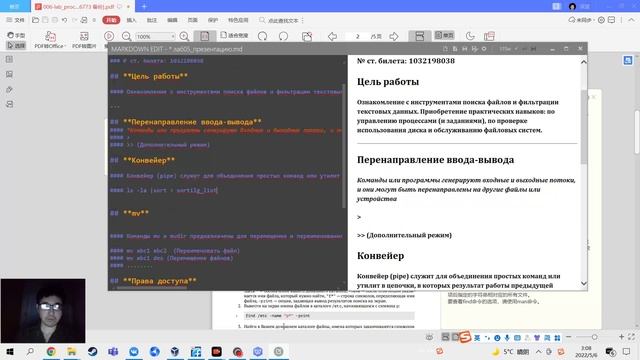Screen dimensions: 640x360
Task: Click the zoom out magnifier icon
Action: (127, 36)
